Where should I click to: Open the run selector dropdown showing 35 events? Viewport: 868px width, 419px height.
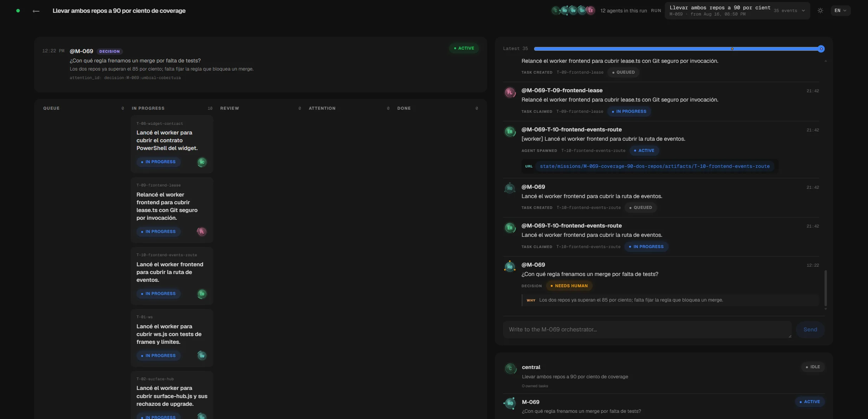(x=737, y=10)
